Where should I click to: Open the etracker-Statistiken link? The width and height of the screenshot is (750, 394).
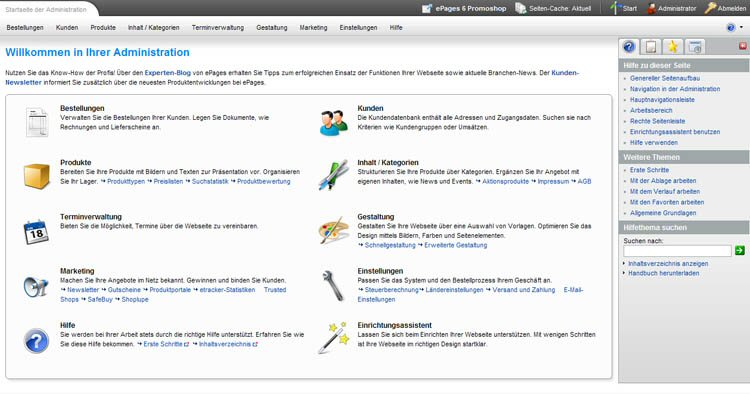(227, 290)
